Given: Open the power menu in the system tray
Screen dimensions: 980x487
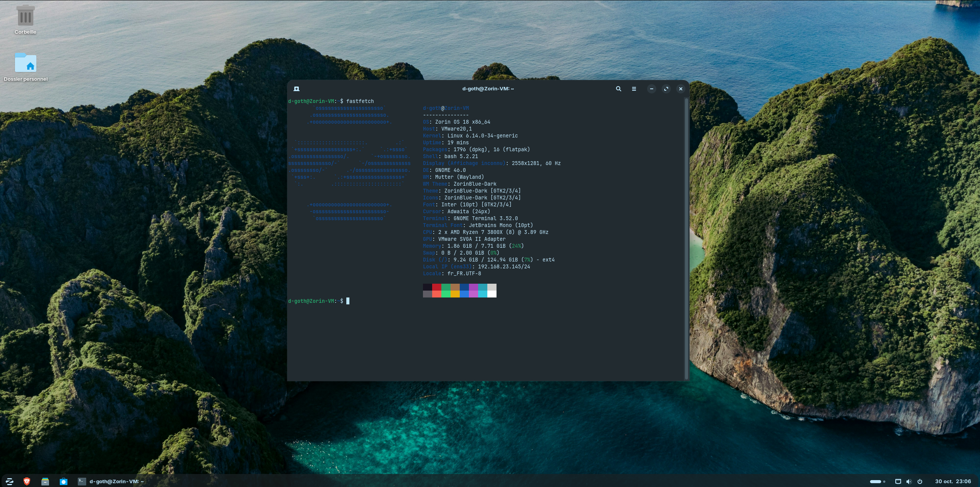Looking at the screenshot, I should pyautogui.click(x=920, y=481).
